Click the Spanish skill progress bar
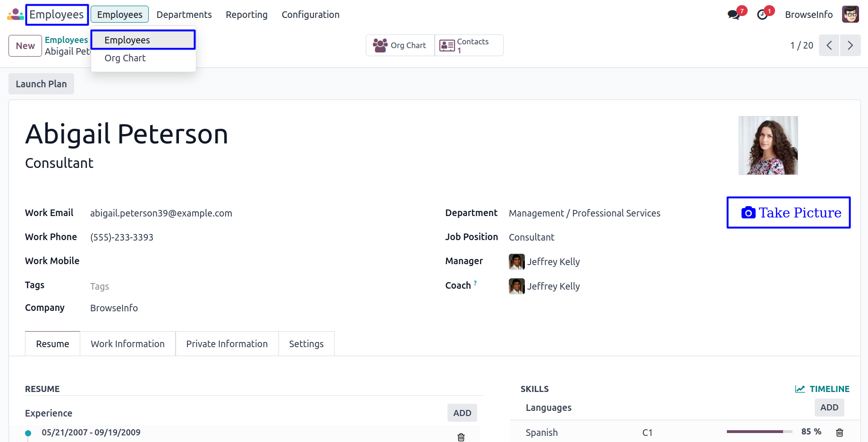868x442 pixels. pos(759,432)
